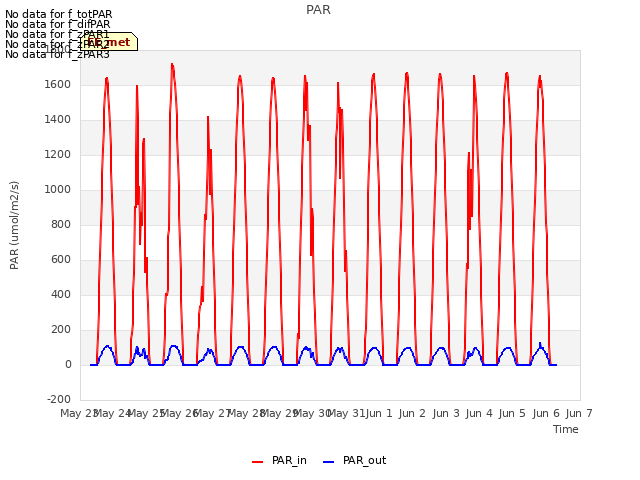Click the 'No data for f_difPAR' message
The width and height of the screenshot is (640, 480).
[58, 24]
